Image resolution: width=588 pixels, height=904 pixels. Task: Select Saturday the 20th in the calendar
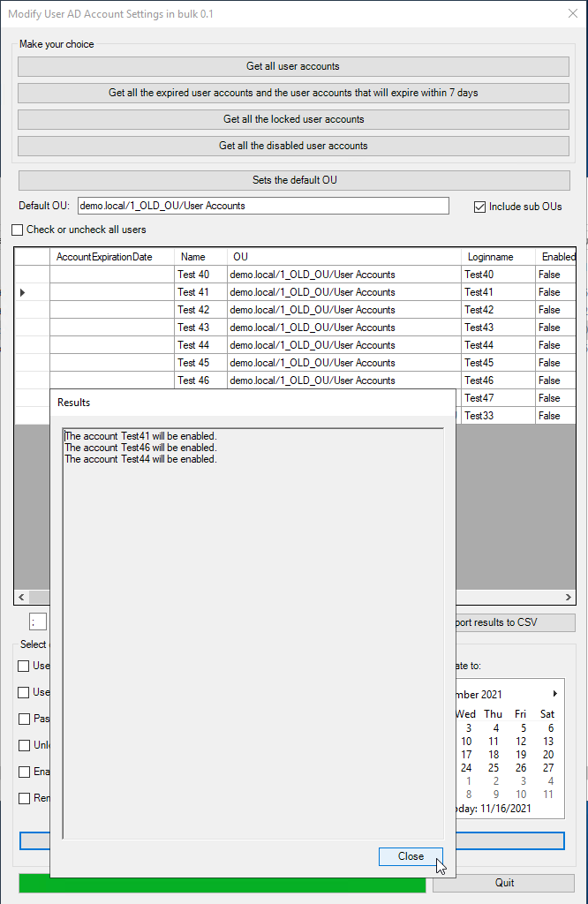547,755
